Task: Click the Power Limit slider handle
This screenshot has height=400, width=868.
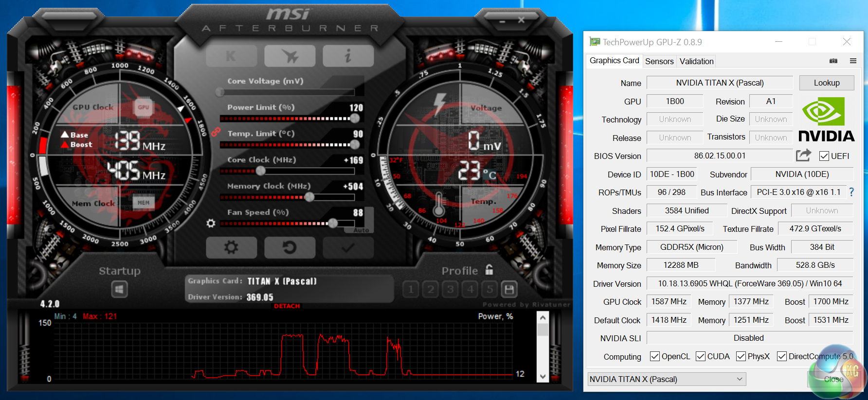Action: (x=355, y=118)
